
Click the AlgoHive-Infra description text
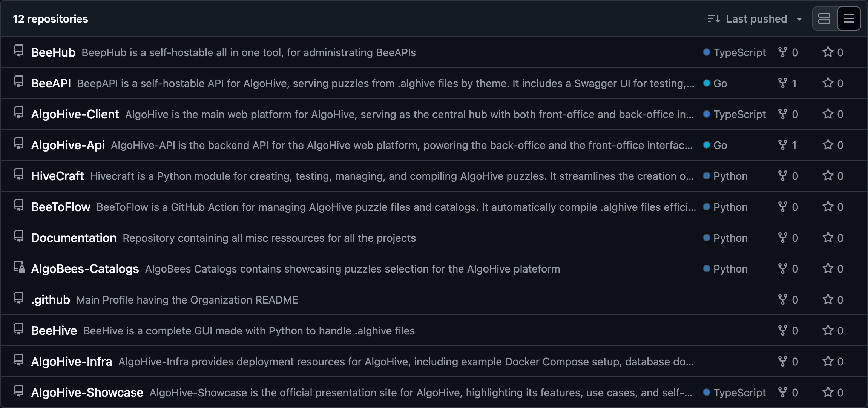(x=406, y=362)
